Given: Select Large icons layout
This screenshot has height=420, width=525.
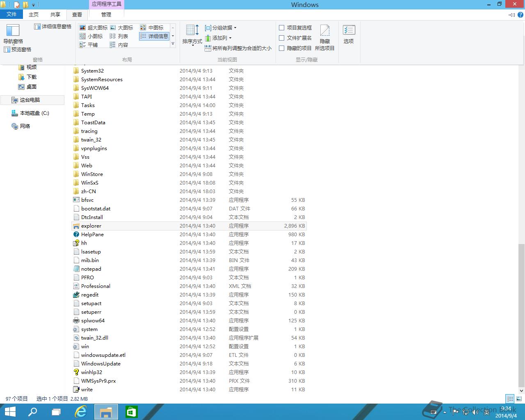Looking at the screenshot, I should [x=122, y=27].
